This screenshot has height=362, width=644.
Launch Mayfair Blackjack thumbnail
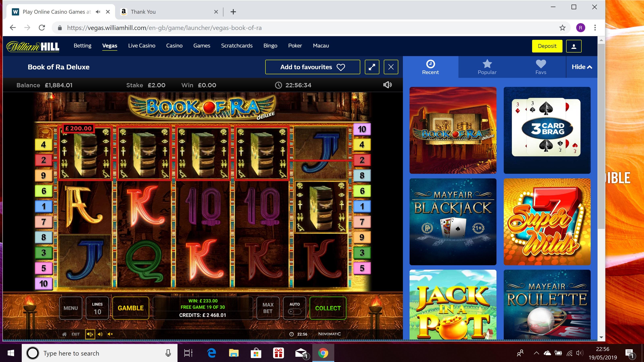tap(453, 222)
